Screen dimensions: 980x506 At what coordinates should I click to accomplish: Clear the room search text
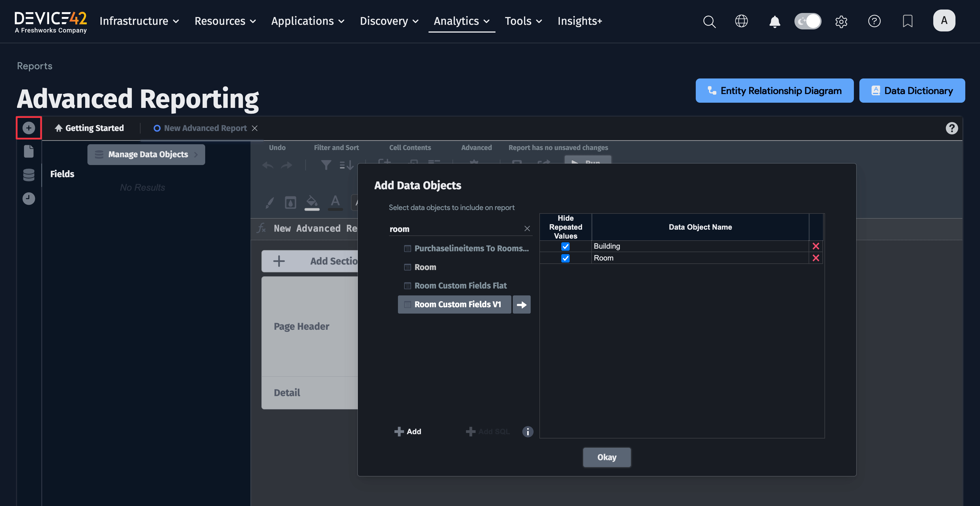pyautogui.click(x=527, y=229)
